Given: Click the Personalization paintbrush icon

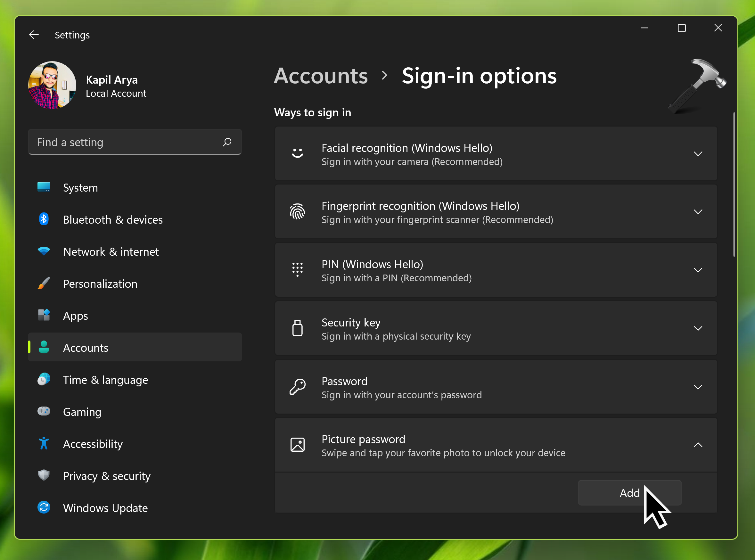Looking at the screenshot, I should pos(44,283).
